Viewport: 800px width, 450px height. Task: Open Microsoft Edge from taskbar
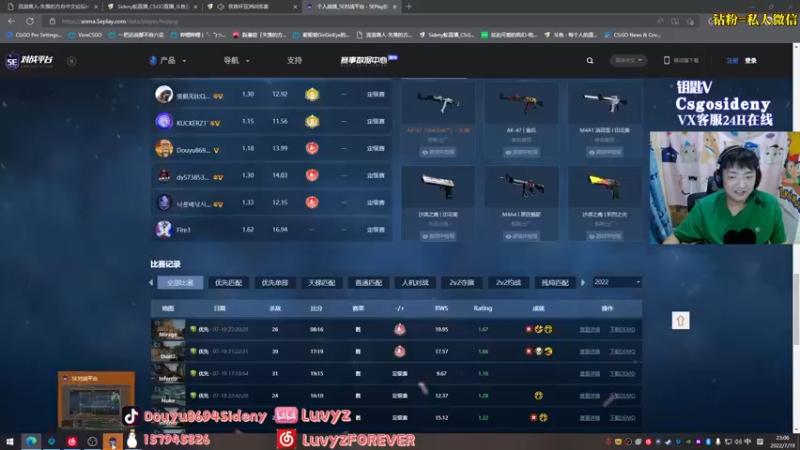coord(31,441)
